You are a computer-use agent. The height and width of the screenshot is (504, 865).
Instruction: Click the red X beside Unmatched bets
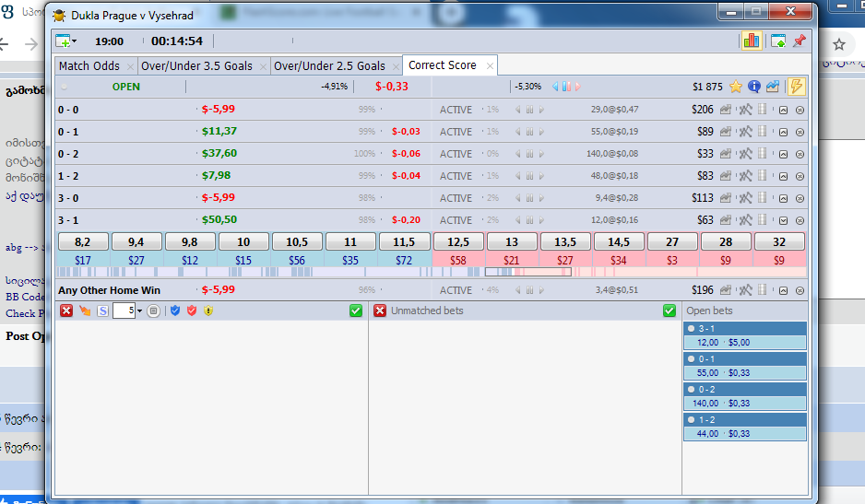tap(380, 311)
